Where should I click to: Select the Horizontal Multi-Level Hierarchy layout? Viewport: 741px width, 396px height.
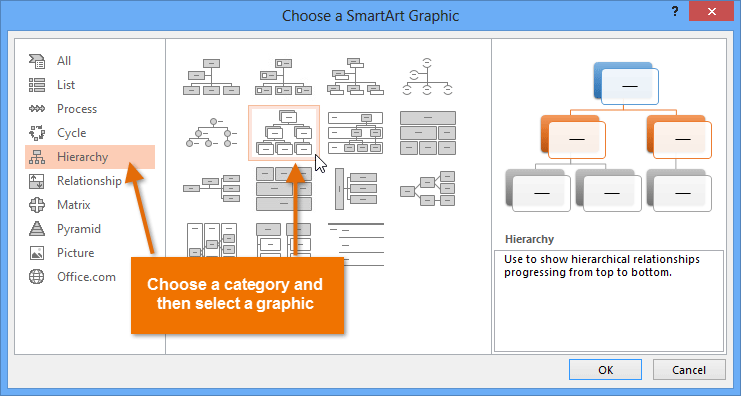pyautogui.click(x=355, y=189)
